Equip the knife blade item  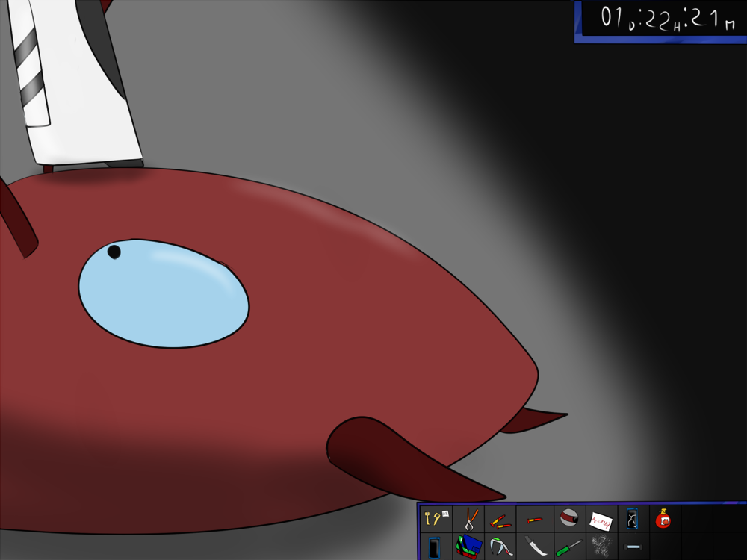click(535, 547)
